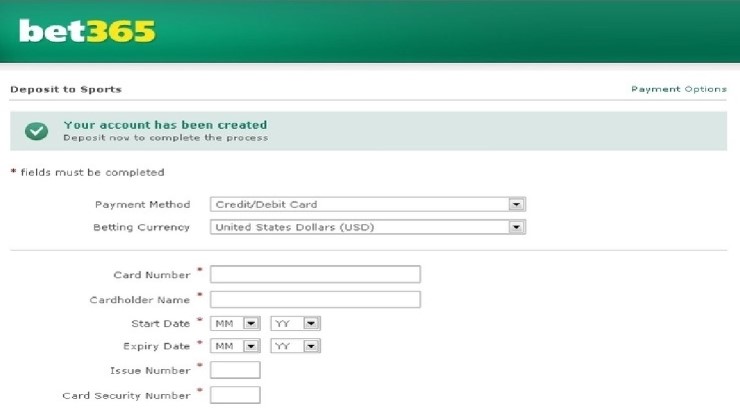Click the 'Deposit to Sports' heading
The width and height of the screenshot is (740, 416).
[66, 89]
